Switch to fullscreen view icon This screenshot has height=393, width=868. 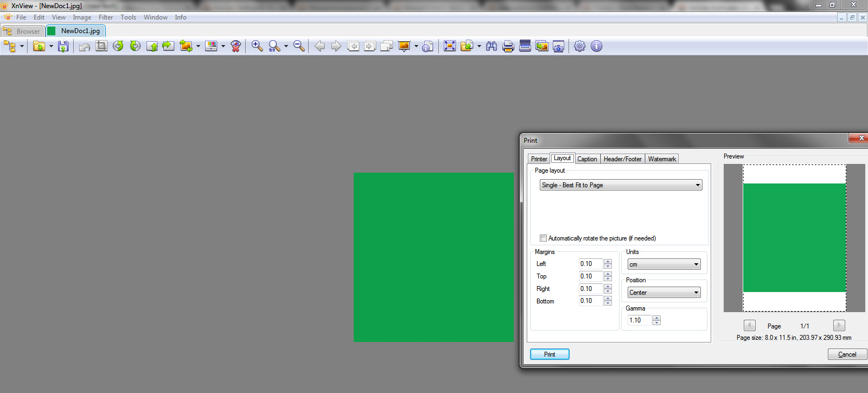(x=450, y=46)
